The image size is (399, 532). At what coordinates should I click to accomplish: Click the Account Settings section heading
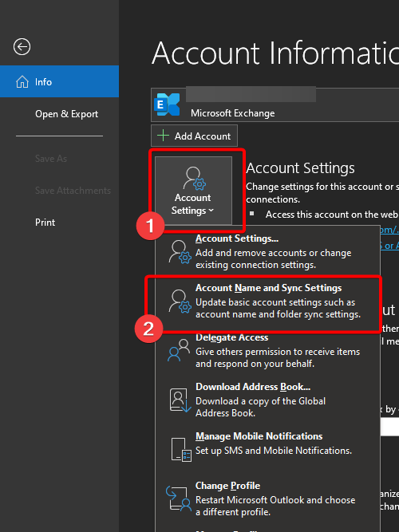[301, 168]
